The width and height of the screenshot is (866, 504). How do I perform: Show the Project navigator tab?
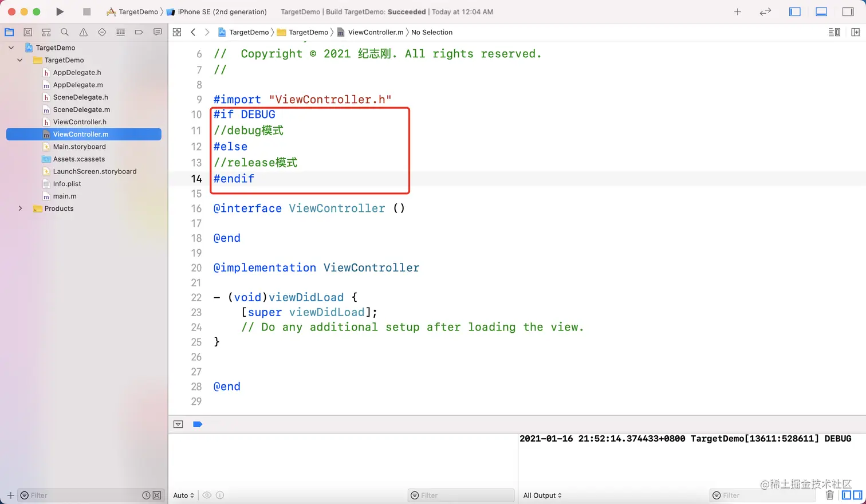coord(9,32)
